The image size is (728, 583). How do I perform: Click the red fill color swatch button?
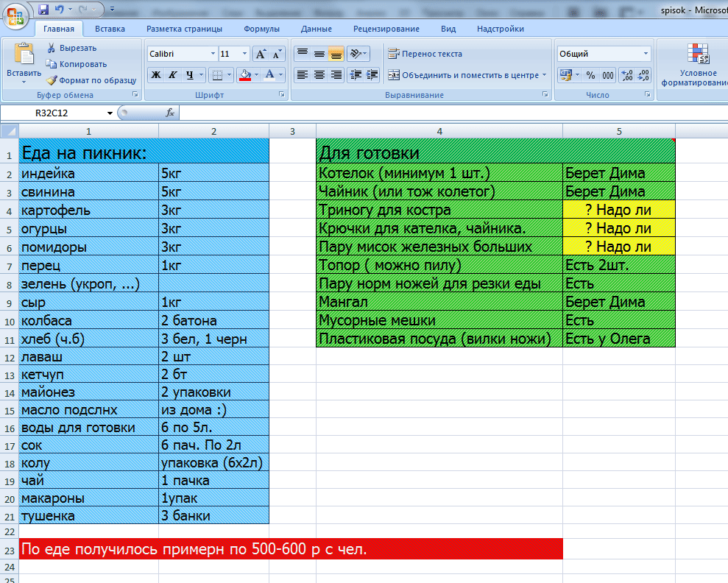[x=245, y=75]
